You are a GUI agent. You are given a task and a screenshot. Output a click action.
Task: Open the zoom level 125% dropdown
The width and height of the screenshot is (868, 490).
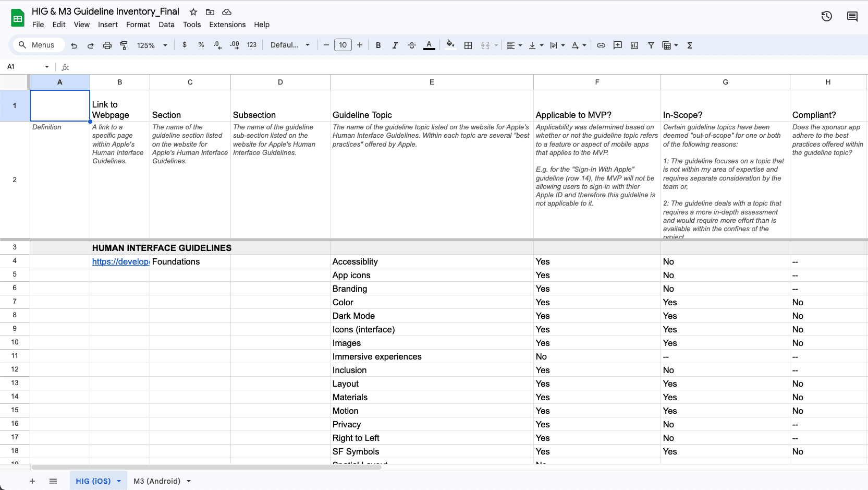tap(152, 45)
